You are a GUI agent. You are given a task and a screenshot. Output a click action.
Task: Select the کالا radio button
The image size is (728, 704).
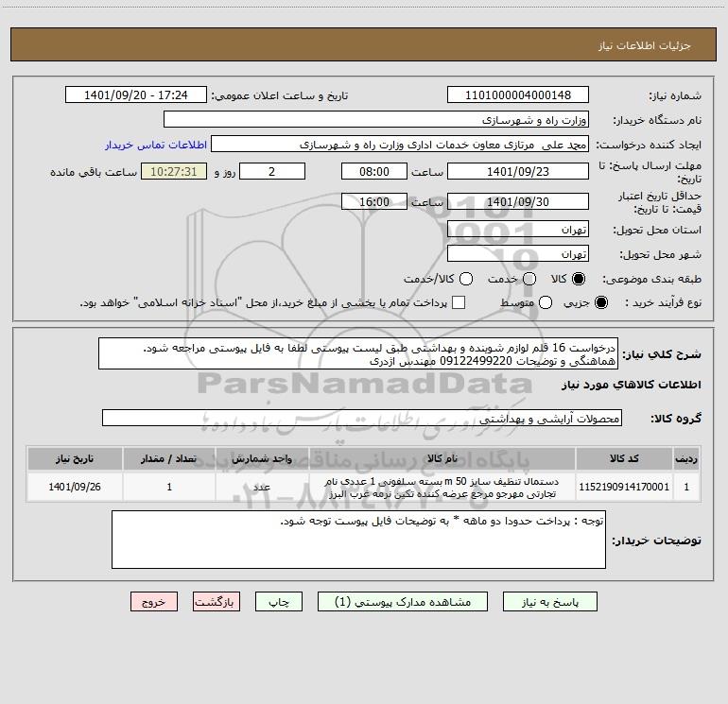click(x=579, y=279)
